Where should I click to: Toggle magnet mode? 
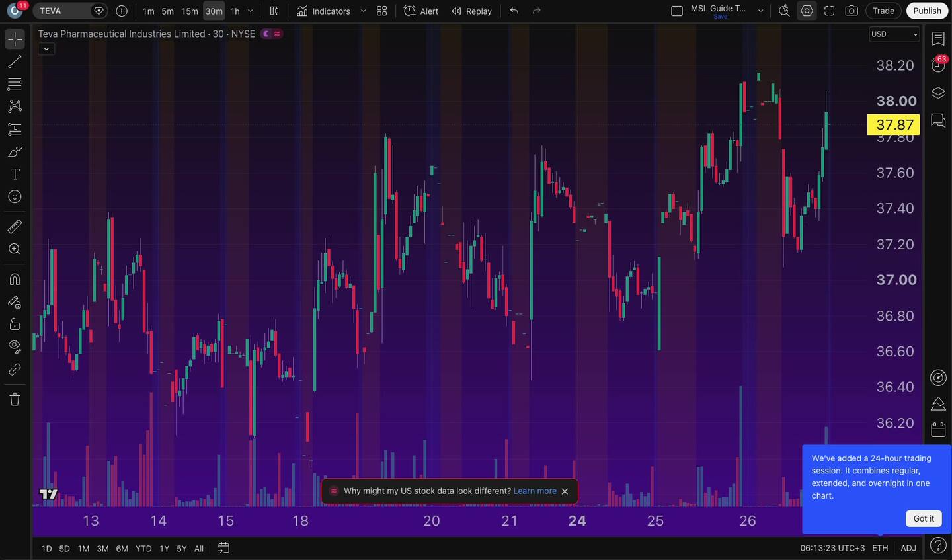pyautogui.click(x=15, y=279)
